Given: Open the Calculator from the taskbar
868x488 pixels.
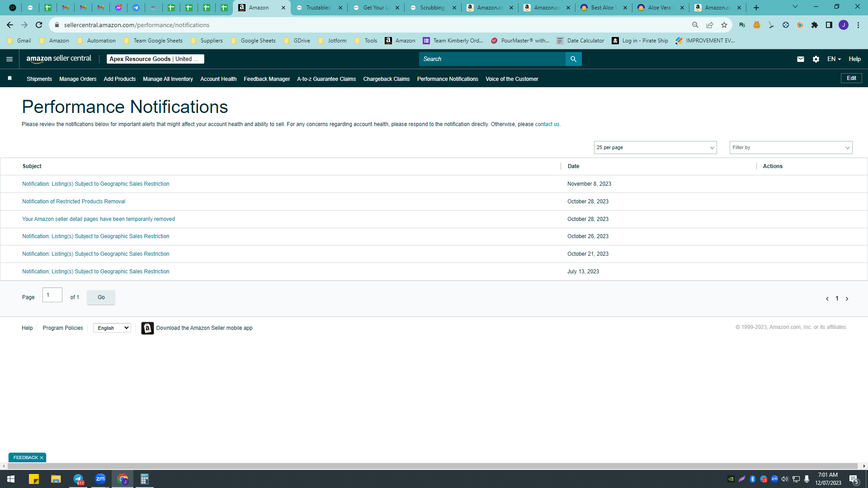Looking at the screenshot, I should click(145, 479).
